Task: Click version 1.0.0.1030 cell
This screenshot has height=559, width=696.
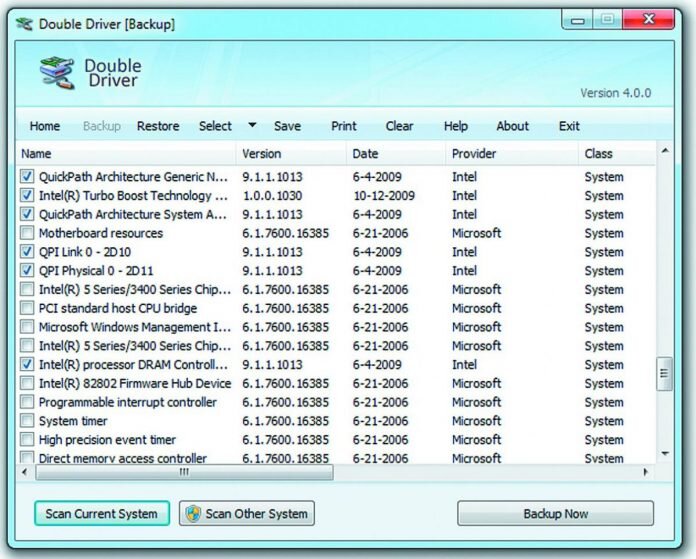Action: tap(272, 195)
